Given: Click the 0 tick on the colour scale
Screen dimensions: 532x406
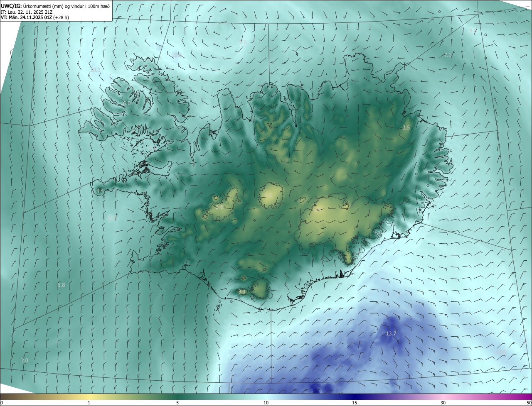Looking at the screenshot, I should pos(2,403).
